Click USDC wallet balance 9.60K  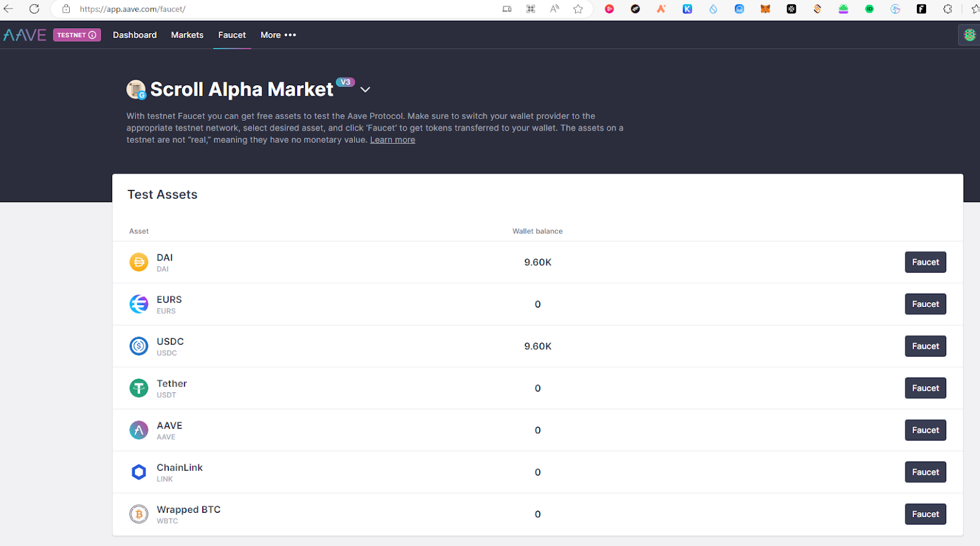point(538,346)
